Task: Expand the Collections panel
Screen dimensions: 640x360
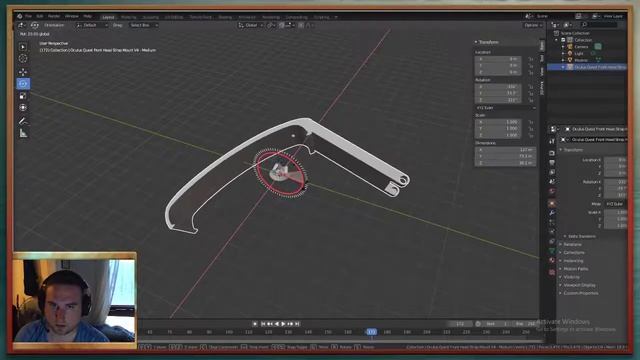Action: coord(573,252)
